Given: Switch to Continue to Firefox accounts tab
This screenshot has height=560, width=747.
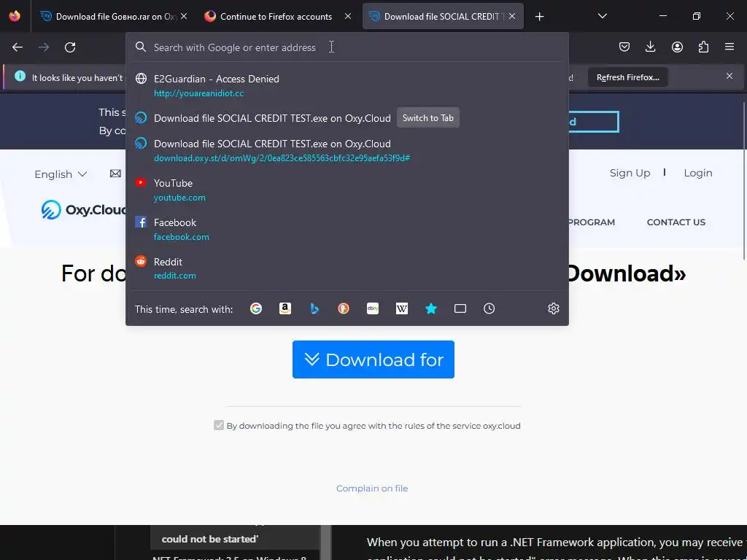Looking at the screenshot, I should pos(277,16).
